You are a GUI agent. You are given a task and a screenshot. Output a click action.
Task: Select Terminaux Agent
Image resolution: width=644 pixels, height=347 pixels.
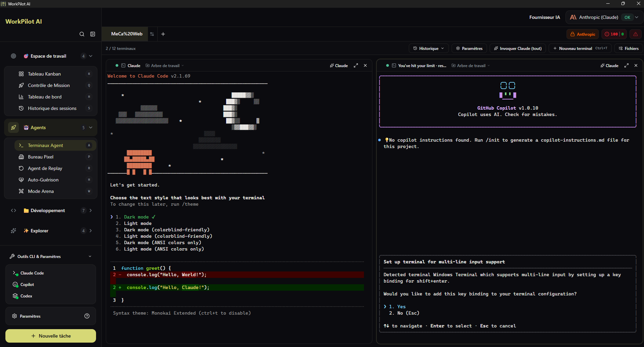55,145
